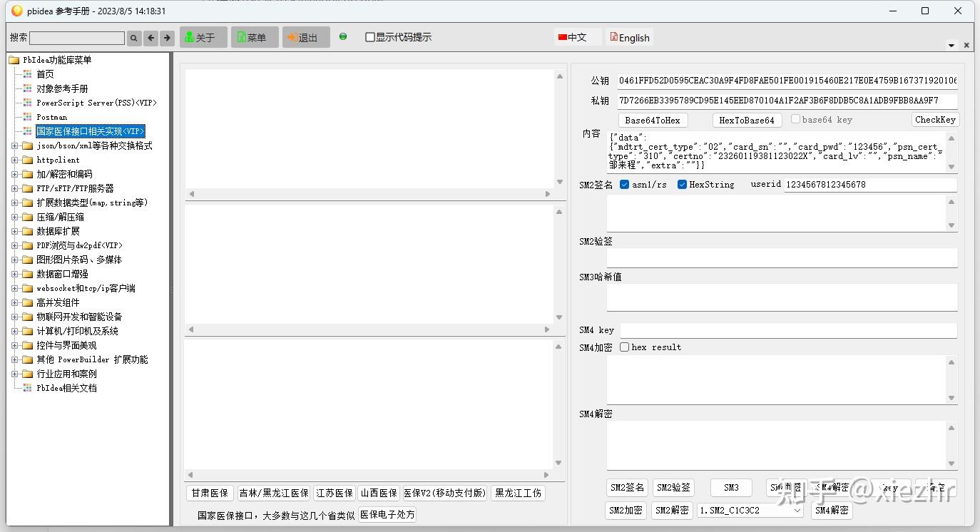Click the back navigation arrow icon

tap(151, 37)
